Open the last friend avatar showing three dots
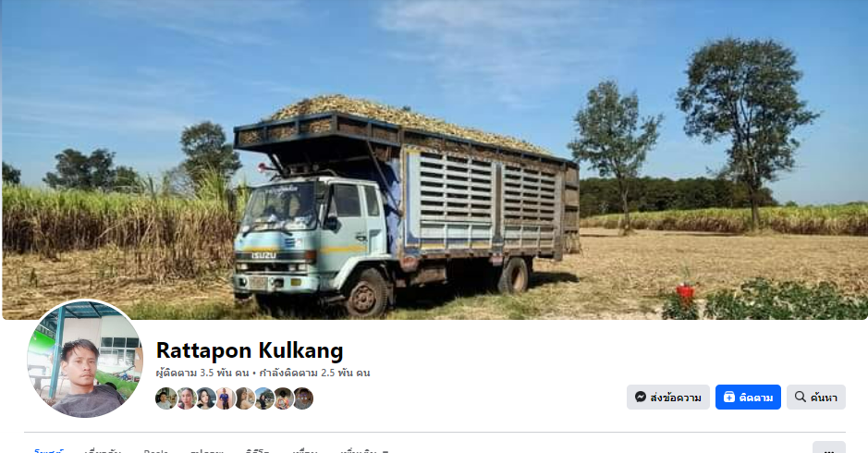This screenshot has height=453, width=868. tap(303, 398)
